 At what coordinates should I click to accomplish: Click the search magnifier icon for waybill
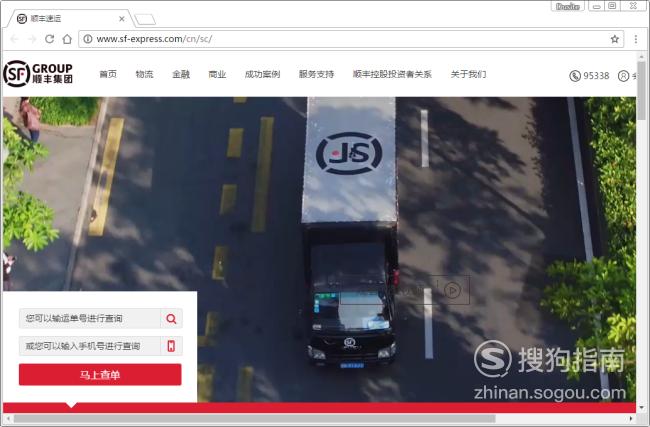point(171,318)
